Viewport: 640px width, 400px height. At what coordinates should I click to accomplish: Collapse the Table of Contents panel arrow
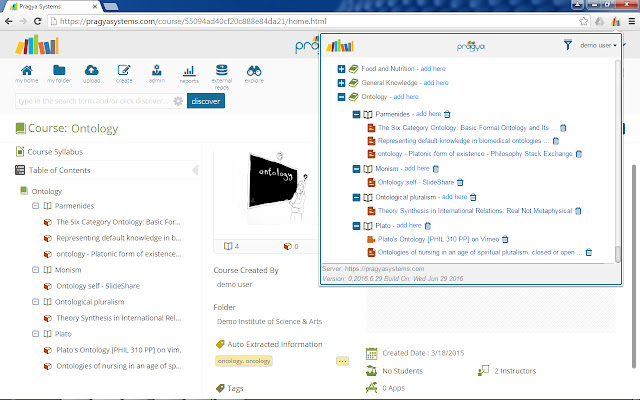(195, 170)
